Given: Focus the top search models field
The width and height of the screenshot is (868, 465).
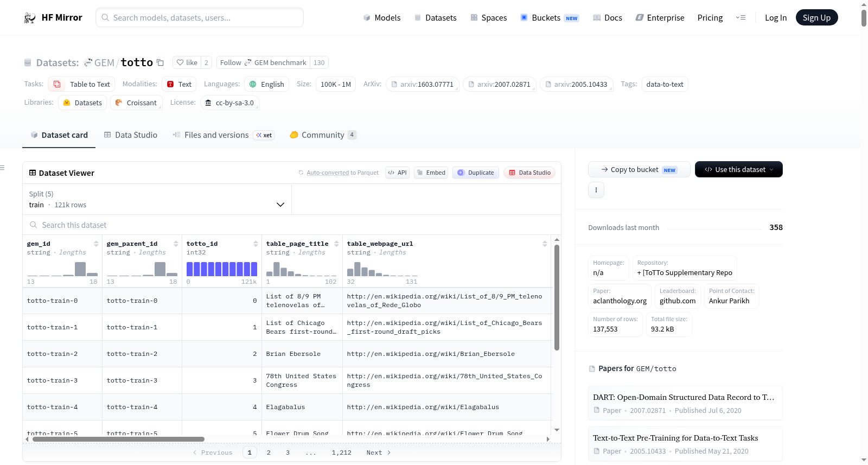Looking at the screenshot, I should click(x=200, y=17).
